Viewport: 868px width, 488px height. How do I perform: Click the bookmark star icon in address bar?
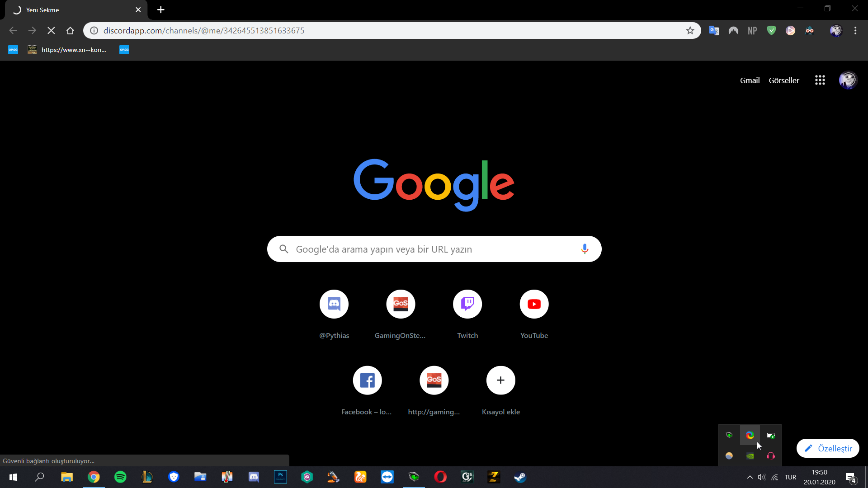[690, 31]
